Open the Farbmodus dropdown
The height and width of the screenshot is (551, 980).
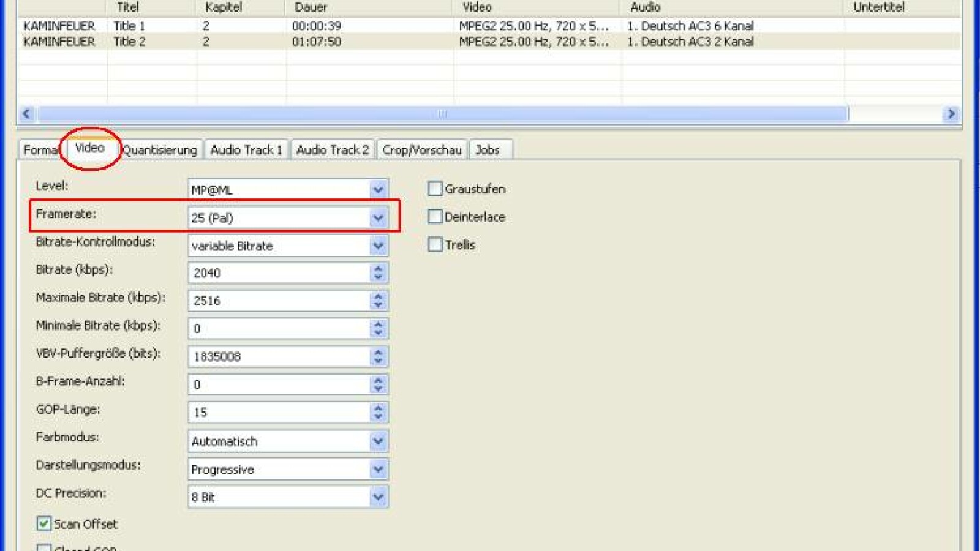(378, 441)
